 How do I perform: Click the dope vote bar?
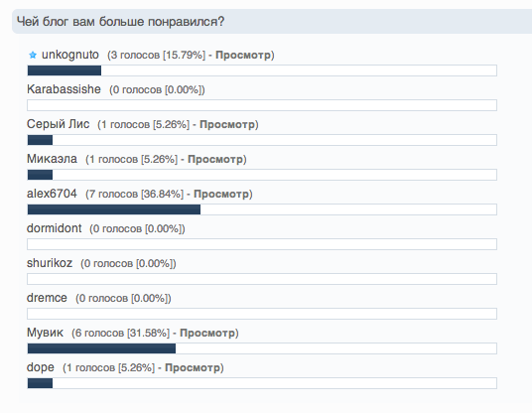(x=262, y=383)
